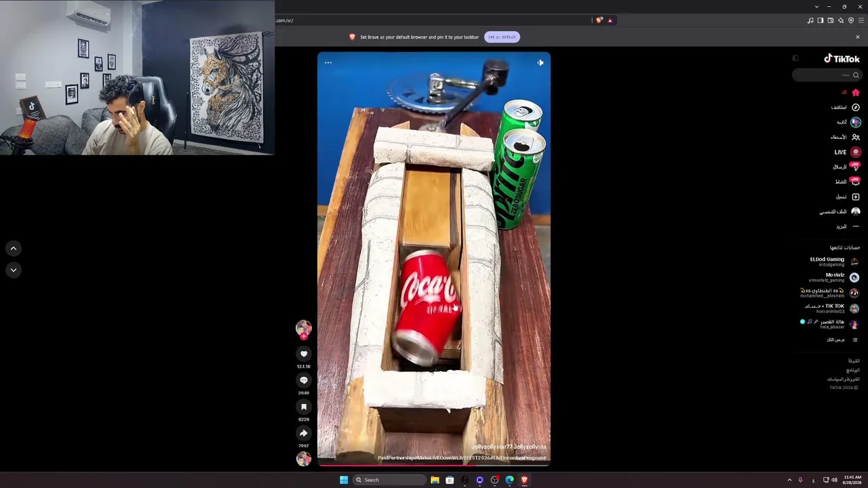This screenshot has height=488, width=868.
Task: Follow the creator via avatar plus badge
Action: (x=304, y=336)
